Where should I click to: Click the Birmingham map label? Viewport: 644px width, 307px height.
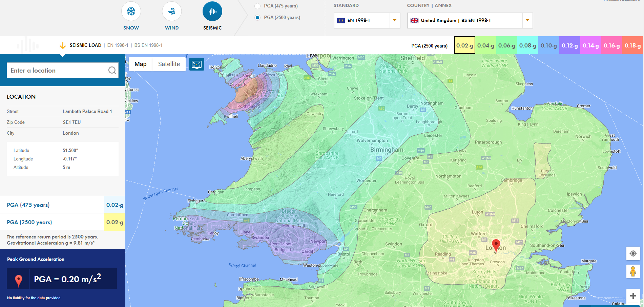[387, 150]
